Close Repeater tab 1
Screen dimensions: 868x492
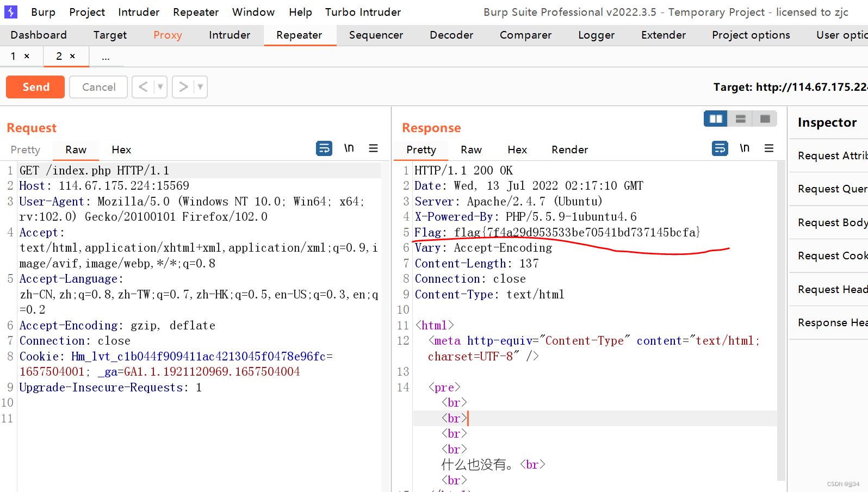[27, 56]
